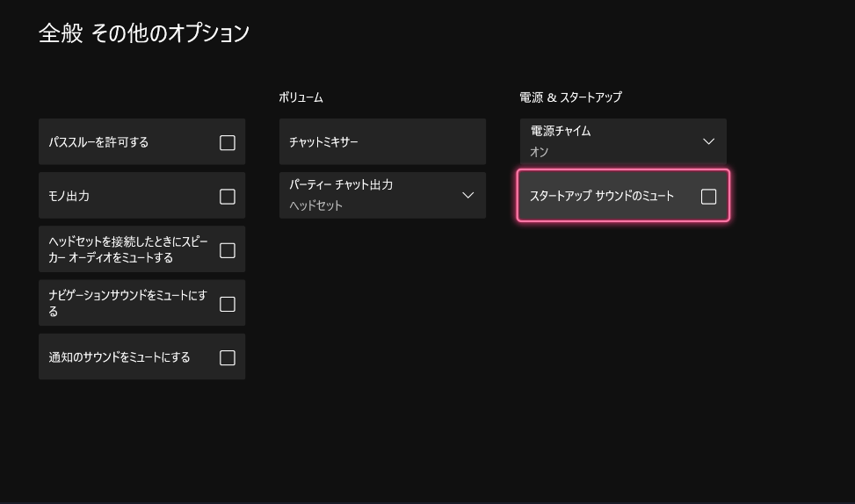Expand the 電源チャイム dropdown

(x=623, y=141)
